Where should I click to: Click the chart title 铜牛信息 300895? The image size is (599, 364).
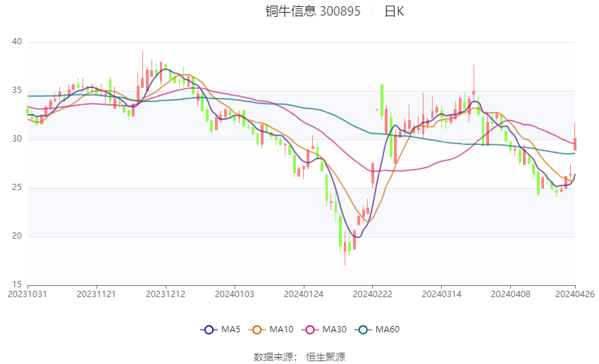313,11
